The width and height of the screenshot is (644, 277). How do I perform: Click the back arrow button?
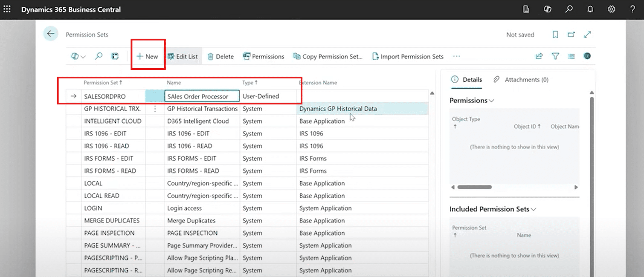point(51,34)
